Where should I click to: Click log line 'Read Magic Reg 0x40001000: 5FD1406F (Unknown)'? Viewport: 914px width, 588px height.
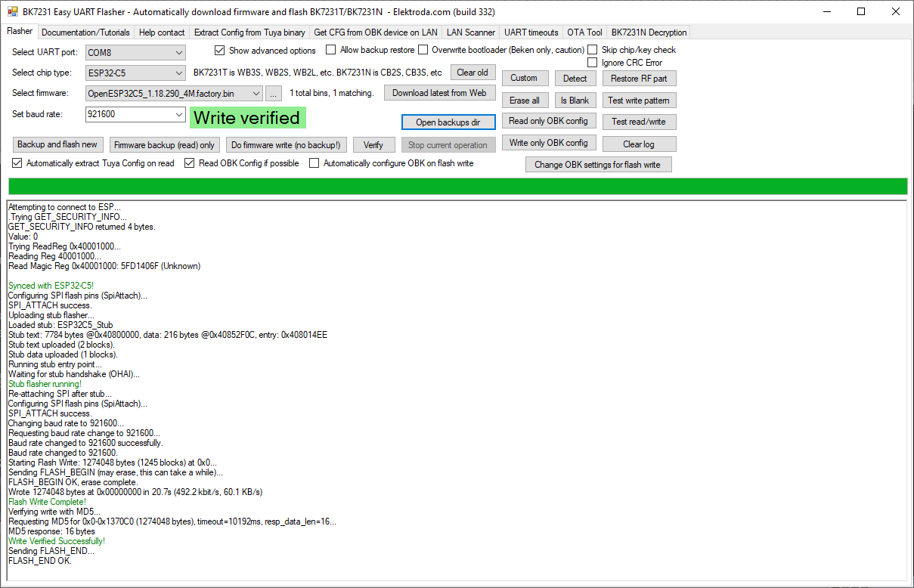tap(104, 266)
